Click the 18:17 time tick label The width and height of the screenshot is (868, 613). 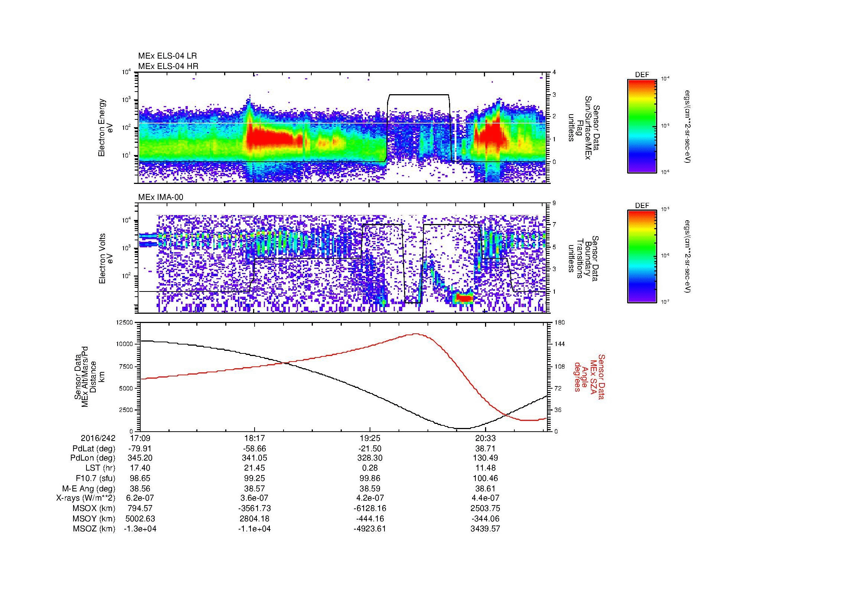coord(255,438)
